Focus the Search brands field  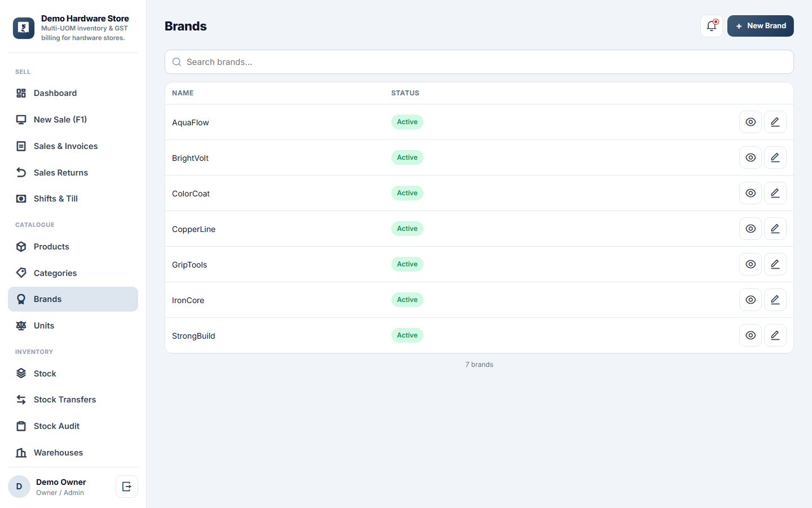pos(479,62)
